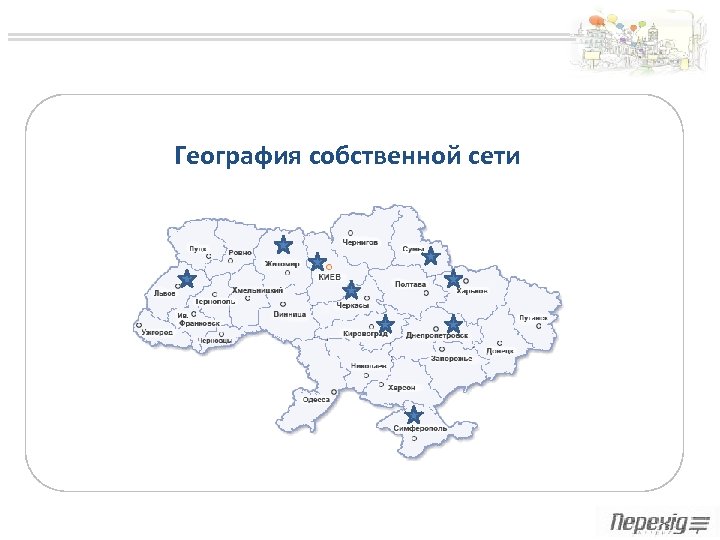This screenshot has height=540, width=720.
Task: Click the 'Полтава' city label
Action: pyautogui.click(x=410, y=284)
